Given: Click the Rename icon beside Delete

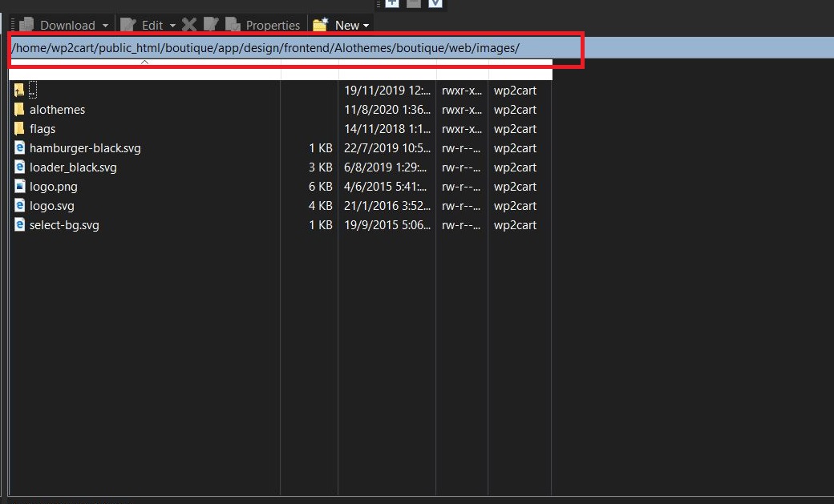Looking at the screenshot, I should tap(211, 26).
